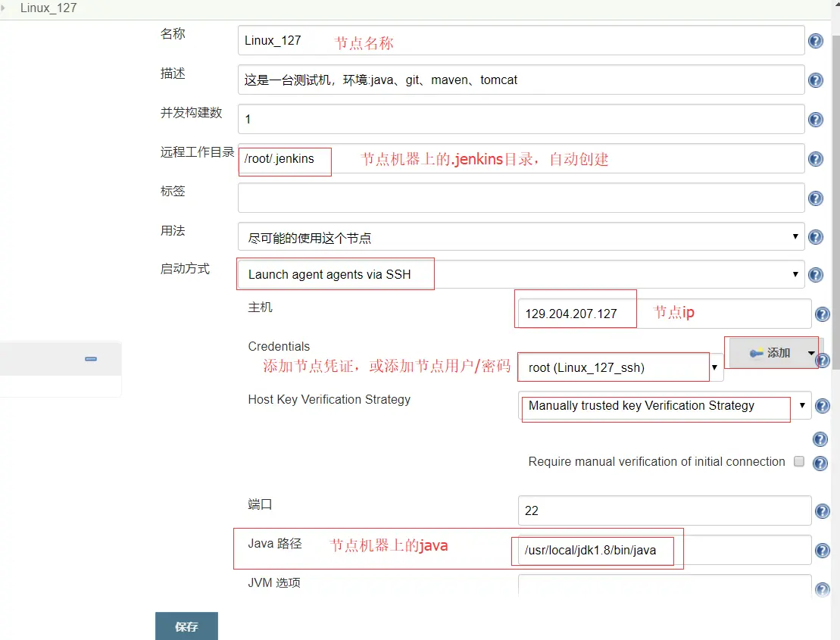The width and height of the screenshot is (840, 640).
Task: Open help icon below verification strategy dropdown
Action: coord(820,439)
